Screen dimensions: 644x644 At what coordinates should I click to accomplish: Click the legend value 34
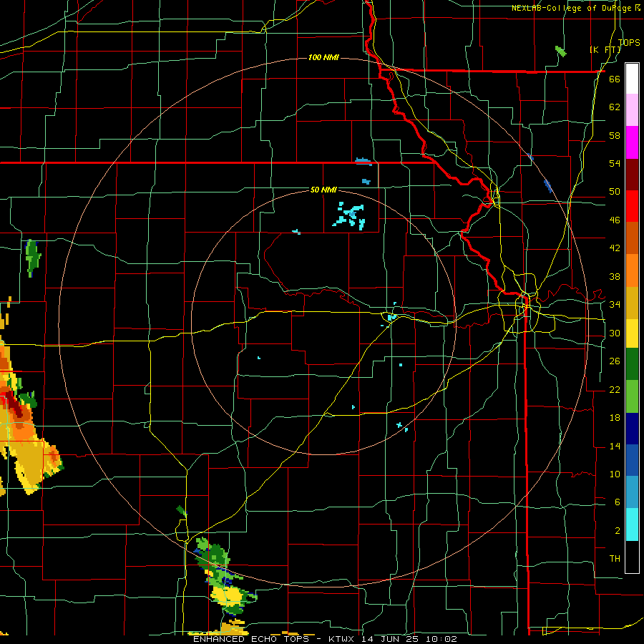point(615,305)
